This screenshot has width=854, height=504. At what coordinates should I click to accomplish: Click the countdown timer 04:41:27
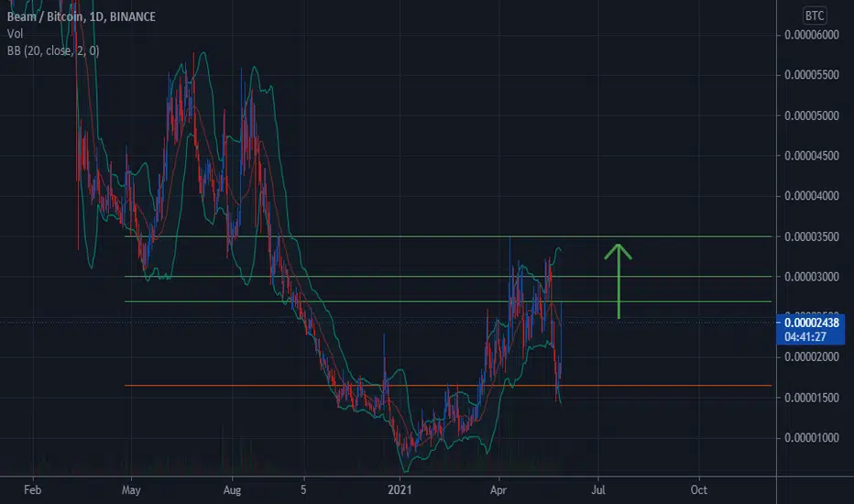(x=805, y=336)
